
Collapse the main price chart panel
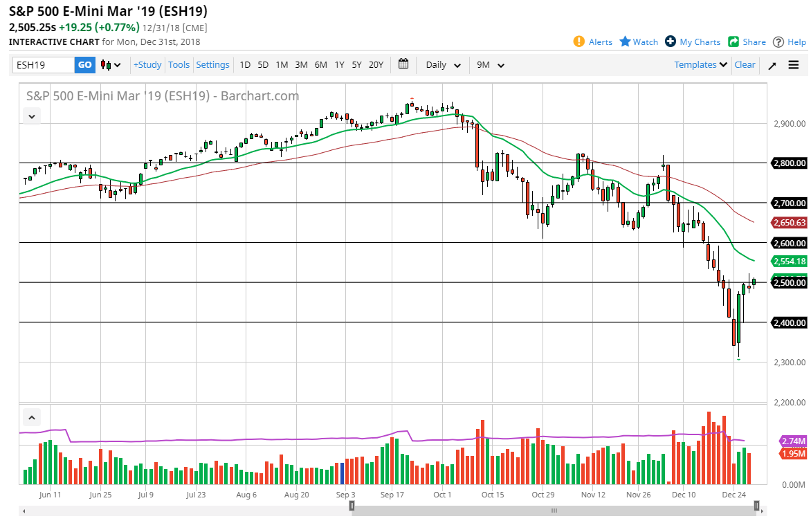31,116
